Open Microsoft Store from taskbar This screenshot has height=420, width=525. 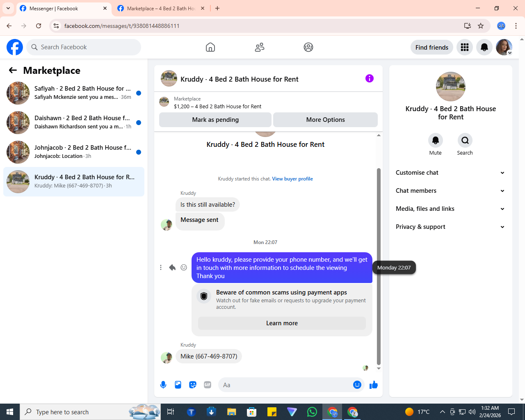pos(252,412)
